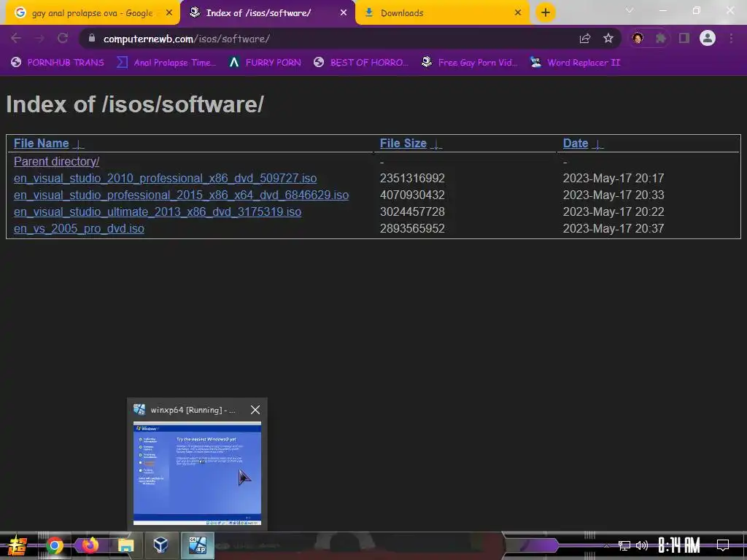Sort the listing by Date header
The width and height of the screenshot is (747, 560).
click(576, 144)
